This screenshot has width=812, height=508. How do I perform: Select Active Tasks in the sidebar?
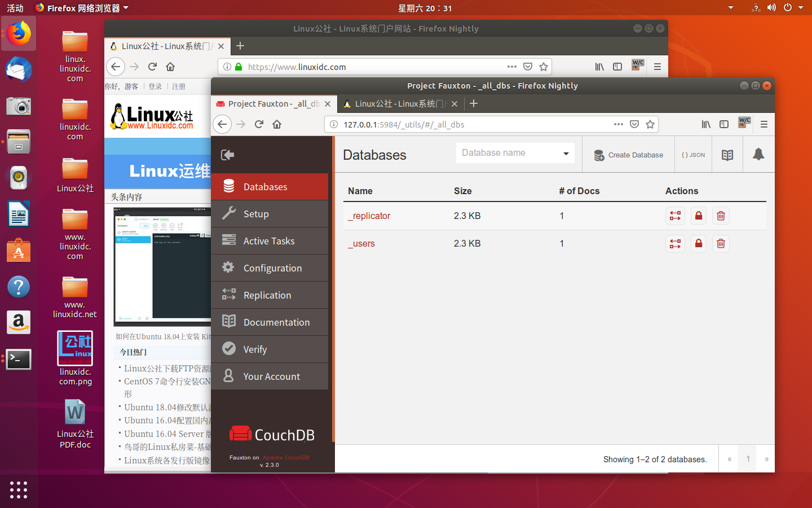[268, 240]
